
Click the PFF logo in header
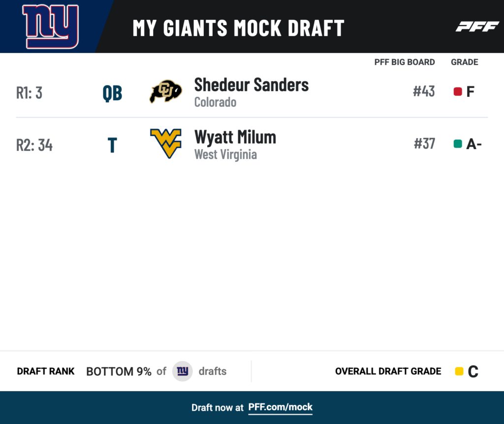(477, 27)
